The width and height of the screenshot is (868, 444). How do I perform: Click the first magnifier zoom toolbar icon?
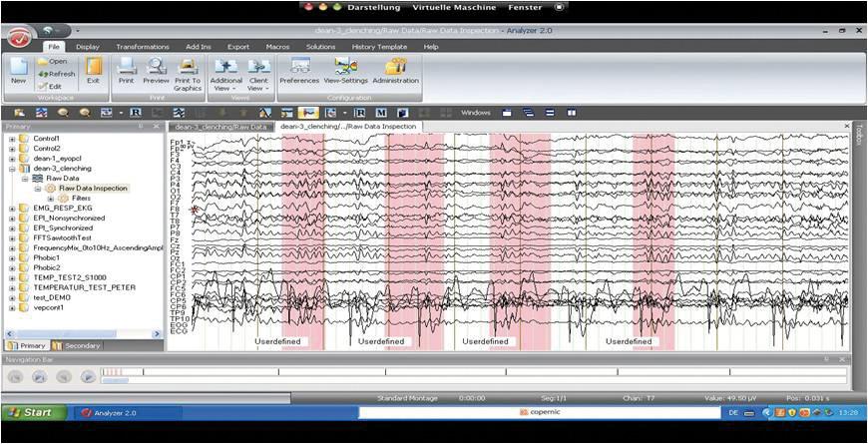click(63, 113)
